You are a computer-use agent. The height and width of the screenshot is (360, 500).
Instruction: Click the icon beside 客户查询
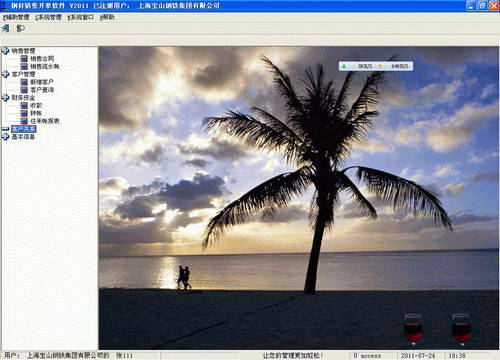[x=24, y=90]
